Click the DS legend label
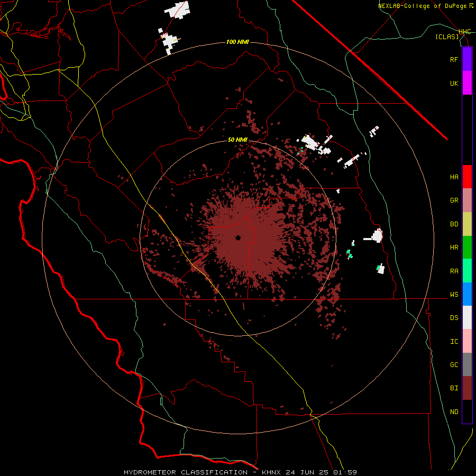 [454, 317]
